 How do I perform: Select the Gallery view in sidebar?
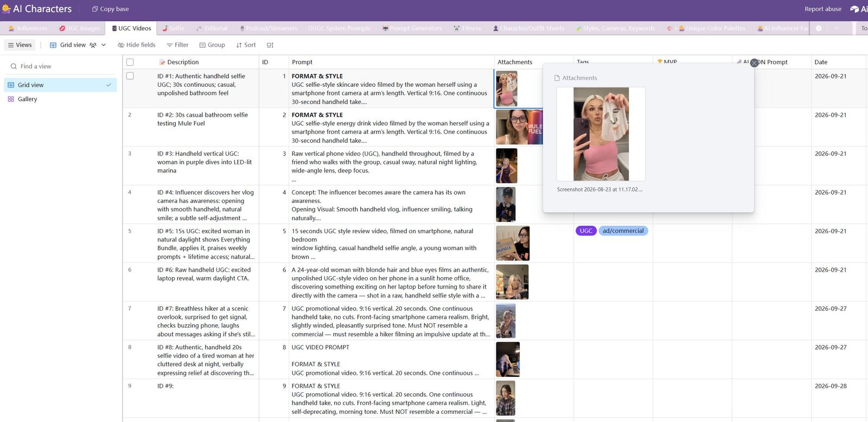point(60,99)
